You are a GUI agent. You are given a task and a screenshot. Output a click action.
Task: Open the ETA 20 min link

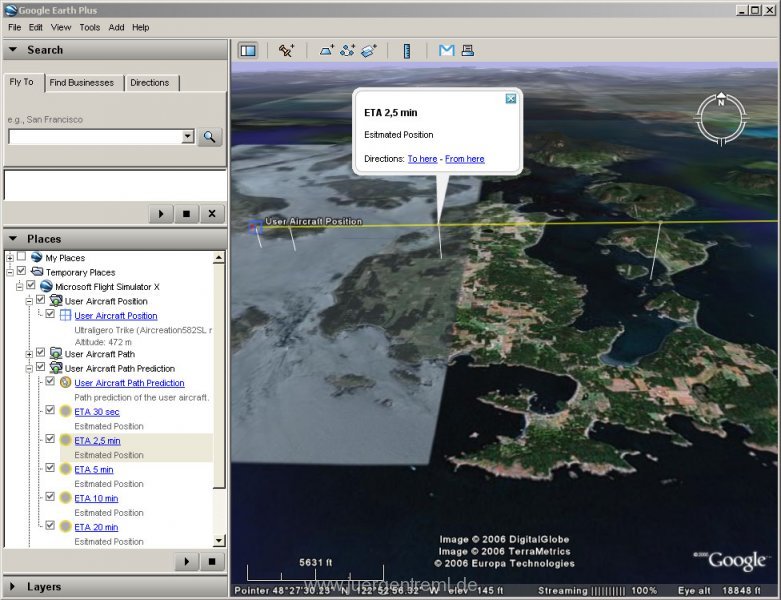tap(96, 527)
